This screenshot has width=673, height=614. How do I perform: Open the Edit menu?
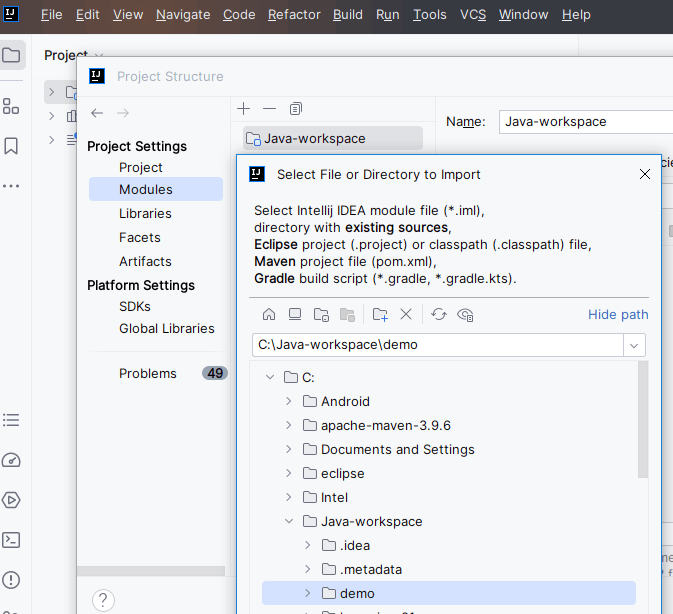tap(88, 15)
